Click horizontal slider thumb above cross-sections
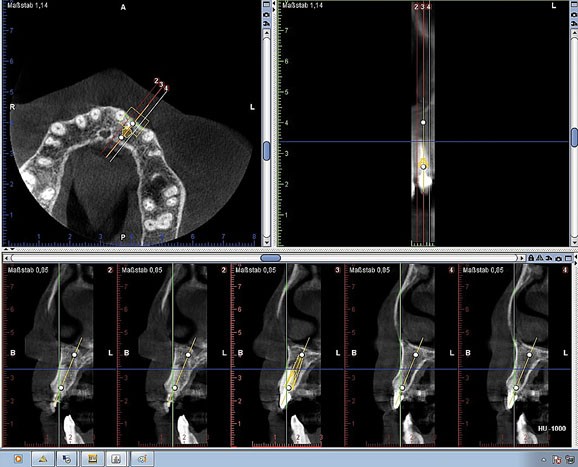The image size is (578, 467). click(x=271, y=258)
